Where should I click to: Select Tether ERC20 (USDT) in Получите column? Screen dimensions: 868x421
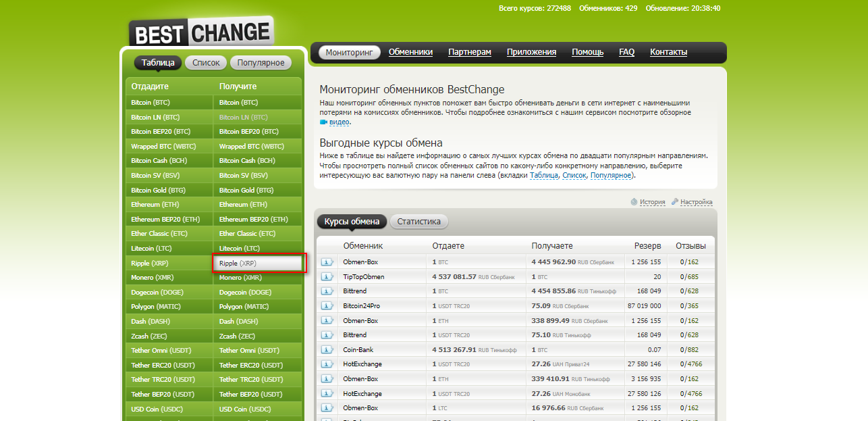click(258, 366)
